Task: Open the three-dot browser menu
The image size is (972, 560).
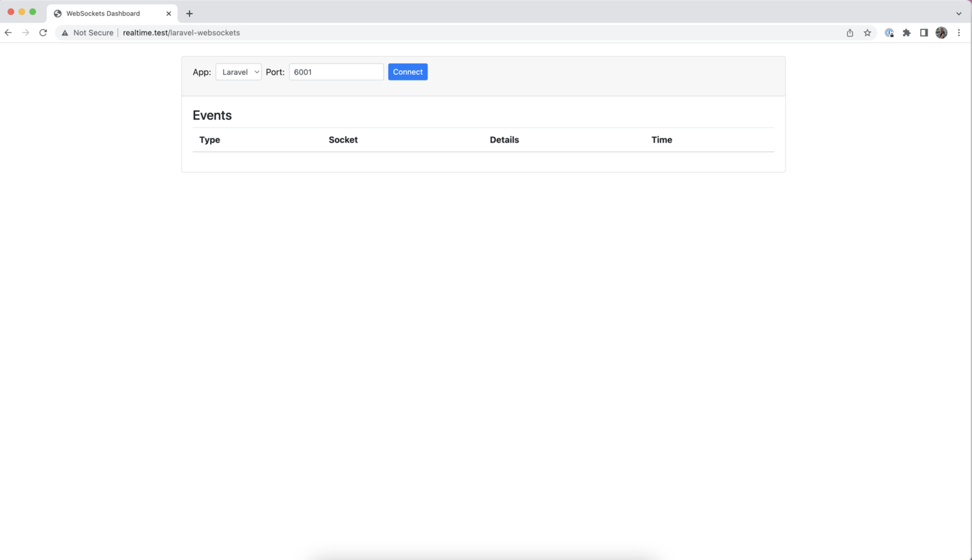Action: click(959, 32)
